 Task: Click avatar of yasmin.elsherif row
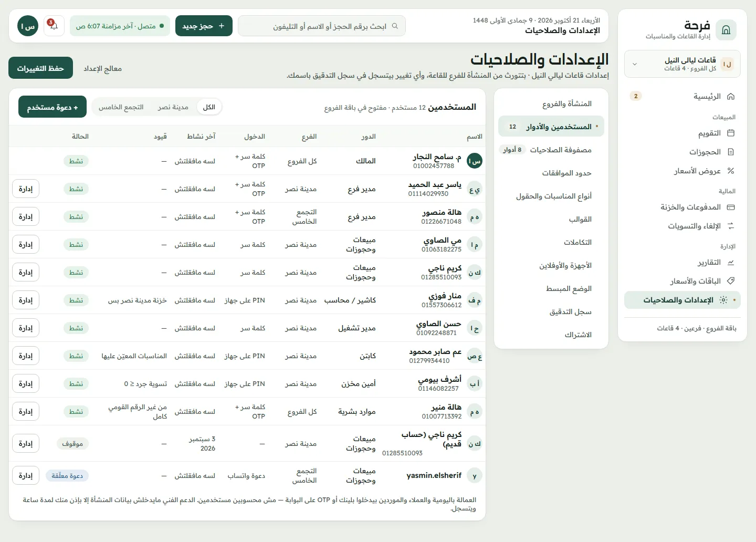(x=475, y=476)
